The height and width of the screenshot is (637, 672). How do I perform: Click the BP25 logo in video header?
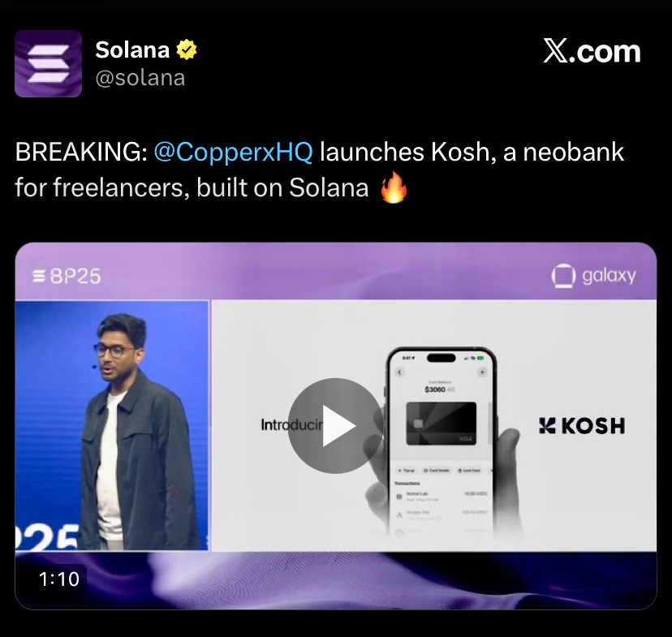click(67, 276)
